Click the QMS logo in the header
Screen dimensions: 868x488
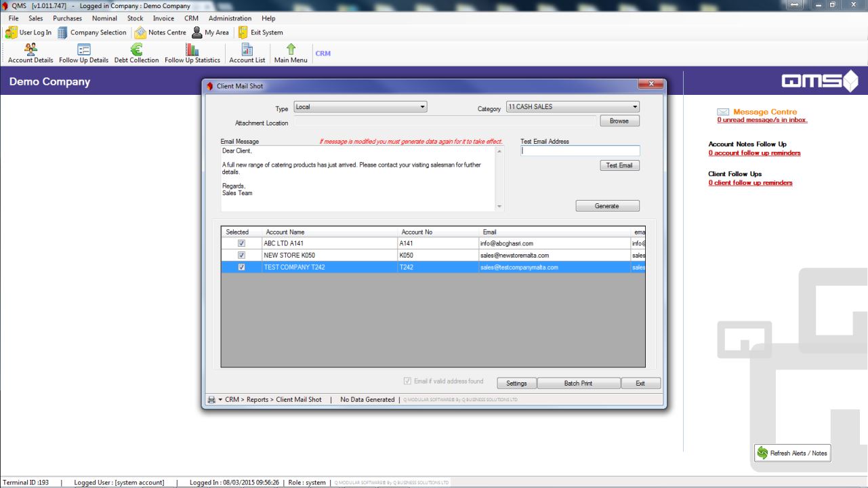pos(820,82)
